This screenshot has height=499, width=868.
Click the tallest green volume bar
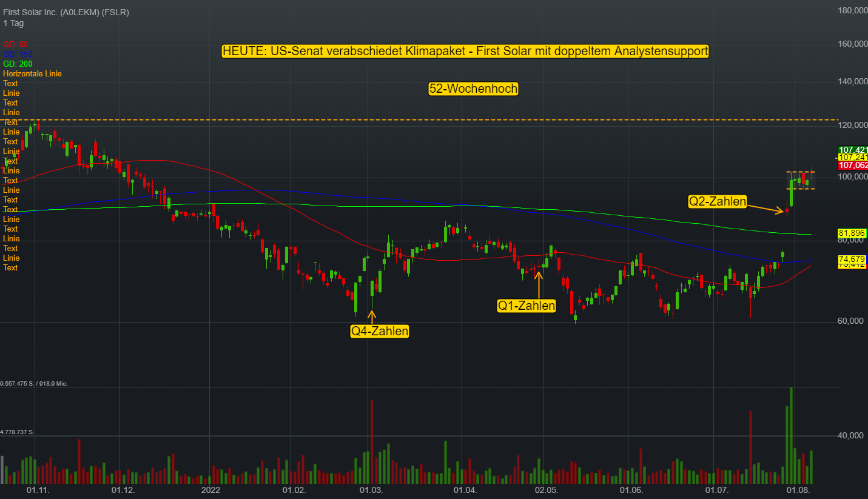tap(791, 435)
